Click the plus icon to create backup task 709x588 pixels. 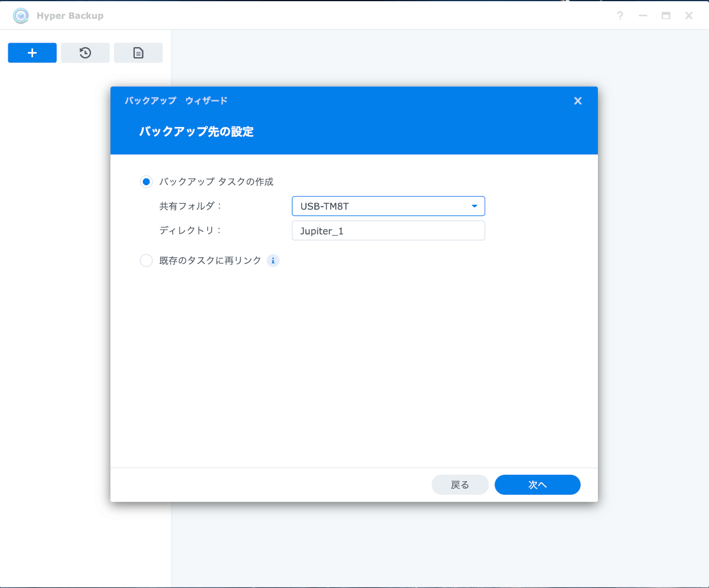32,53
